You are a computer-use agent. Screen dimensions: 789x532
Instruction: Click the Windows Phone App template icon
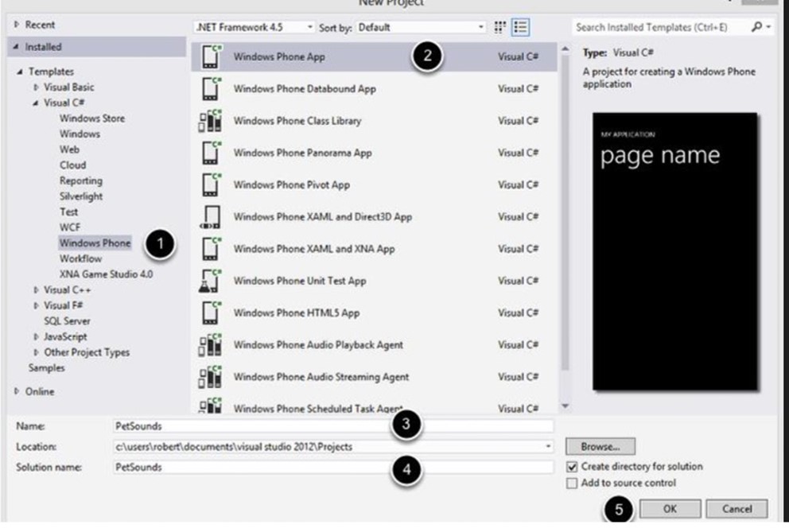(208, 57)
